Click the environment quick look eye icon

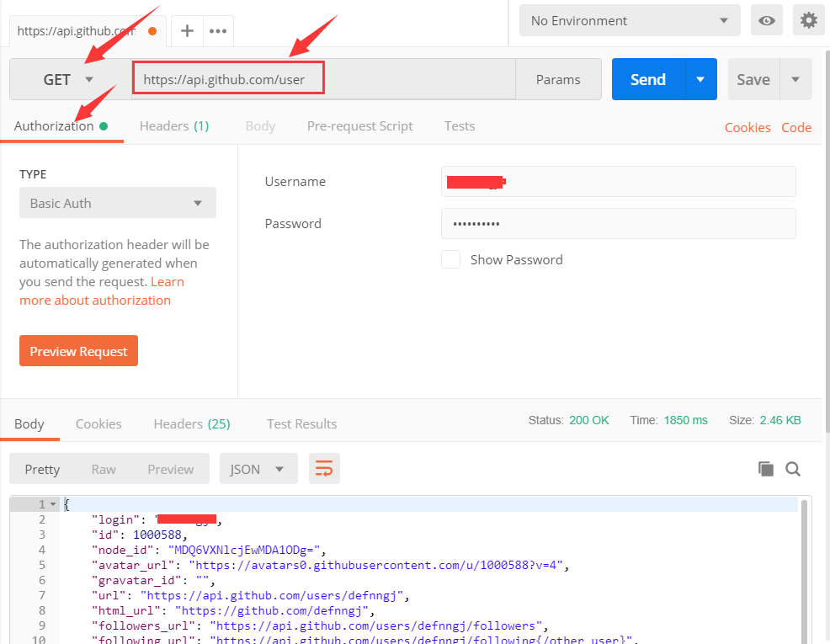click(x=767, y=21)
